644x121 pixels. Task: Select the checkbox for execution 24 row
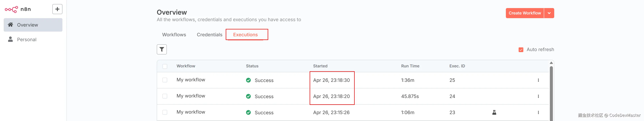click(x=165, y=96)
